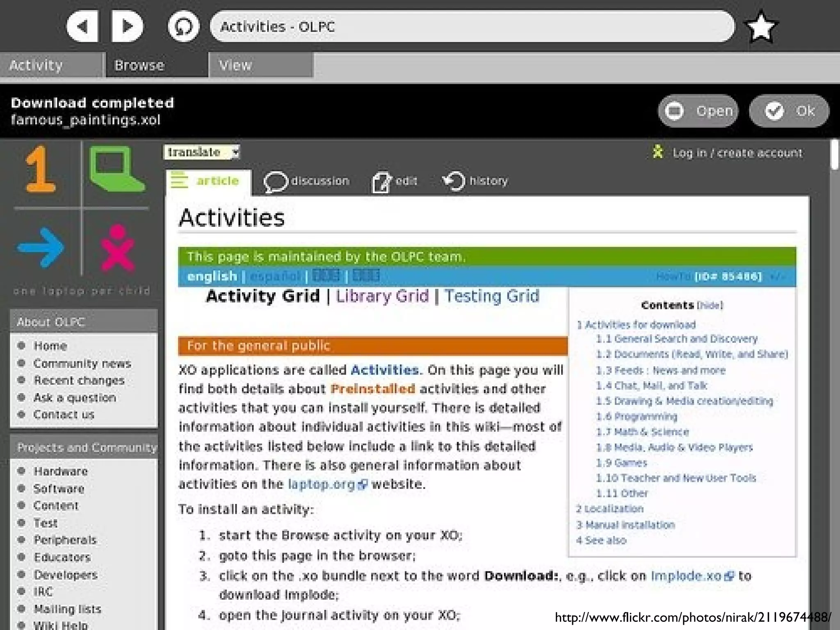Click the pink XO child logo icon
Screen dimensions: 840x630
click(x=118, y=248)
